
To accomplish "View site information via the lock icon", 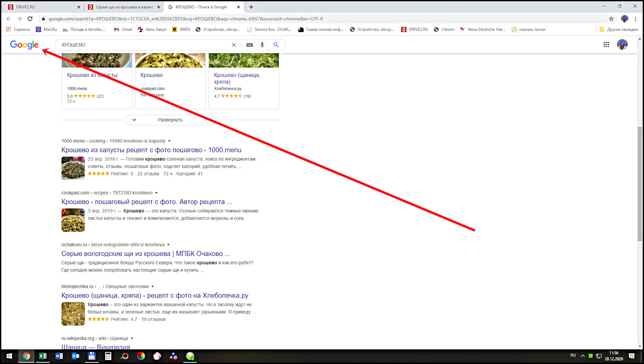I will tap(43, 19).
